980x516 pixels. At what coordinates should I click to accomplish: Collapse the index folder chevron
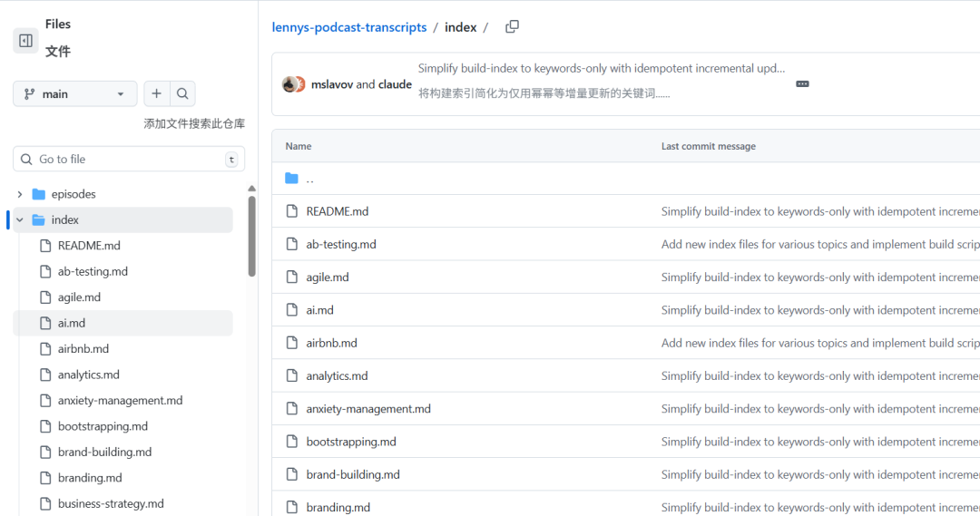(20, 219)
